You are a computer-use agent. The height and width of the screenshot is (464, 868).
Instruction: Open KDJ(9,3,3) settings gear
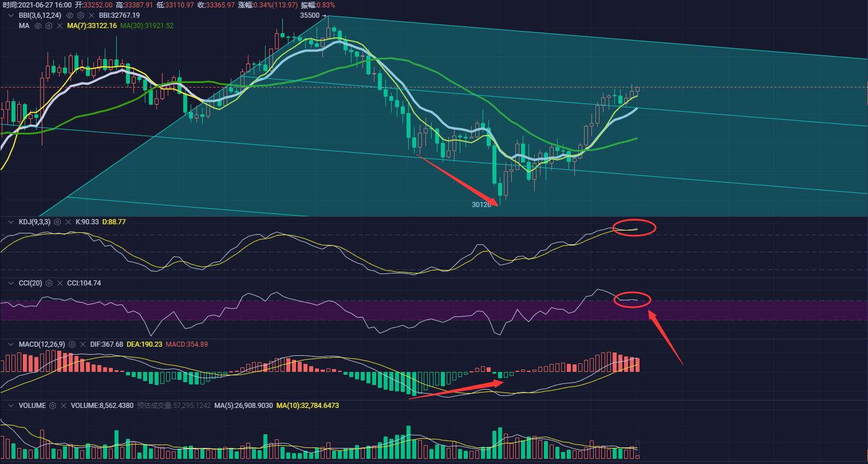(57, 221)
